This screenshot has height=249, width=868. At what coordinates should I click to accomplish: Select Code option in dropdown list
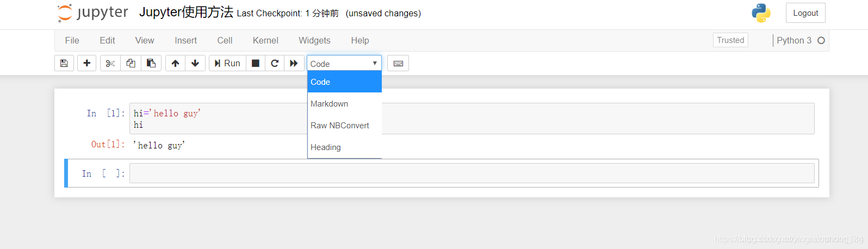click(345, 82)
